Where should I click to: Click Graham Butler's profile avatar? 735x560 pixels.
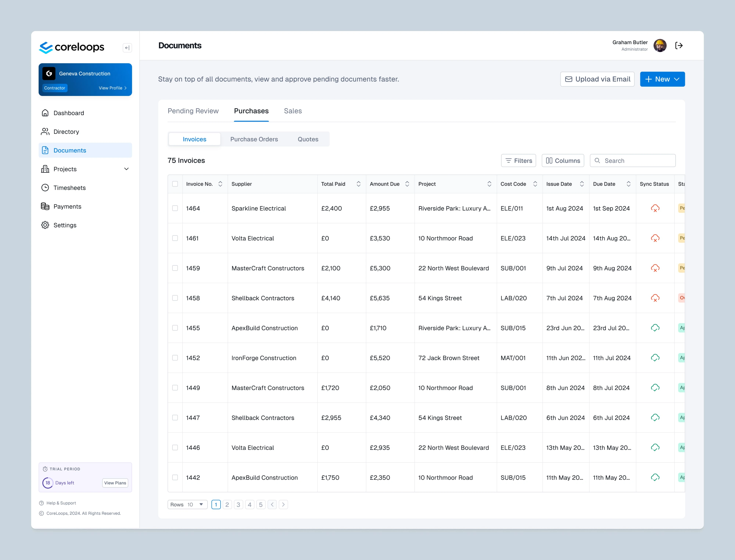point(660,46)
